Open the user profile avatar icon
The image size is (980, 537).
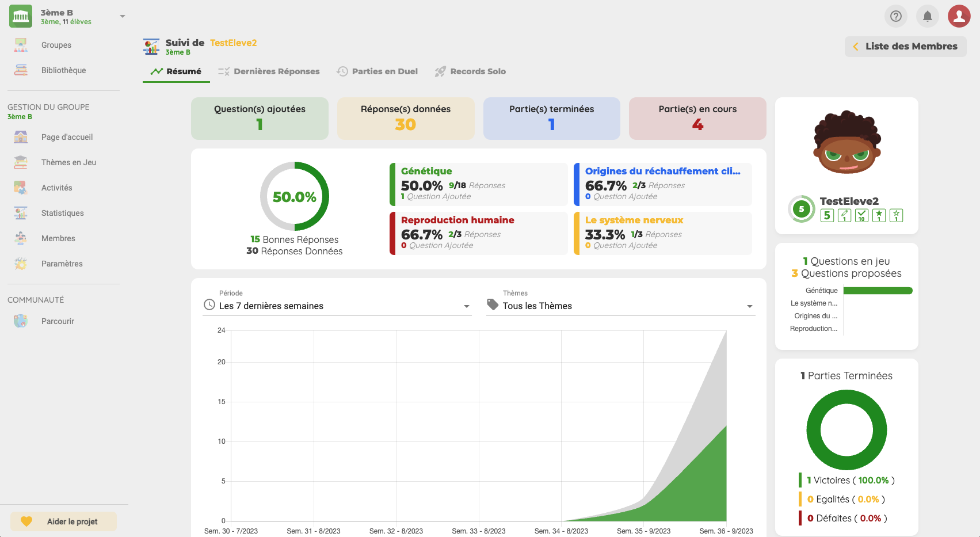click(959, 16)
